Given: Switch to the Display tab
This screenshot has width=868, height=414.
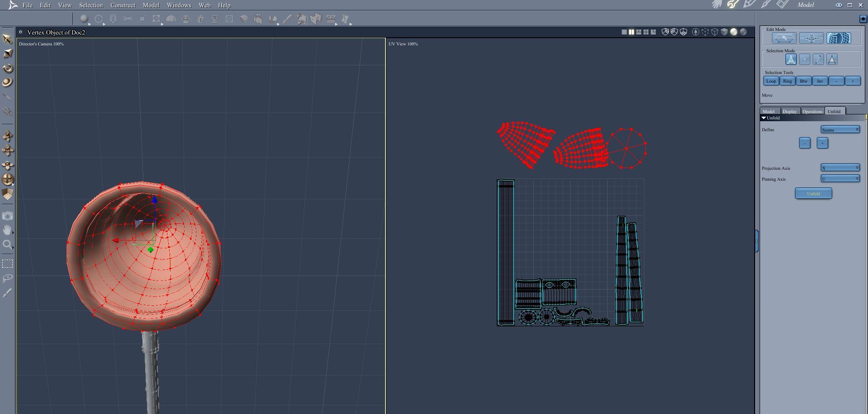Looking at the screenshot, I should [790, 111].
